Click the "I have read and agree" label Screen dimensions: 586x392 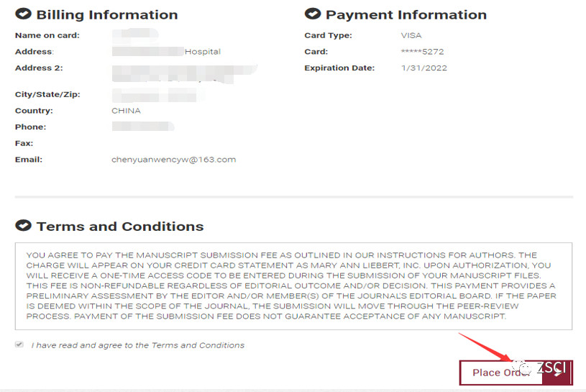coord(137,345)
